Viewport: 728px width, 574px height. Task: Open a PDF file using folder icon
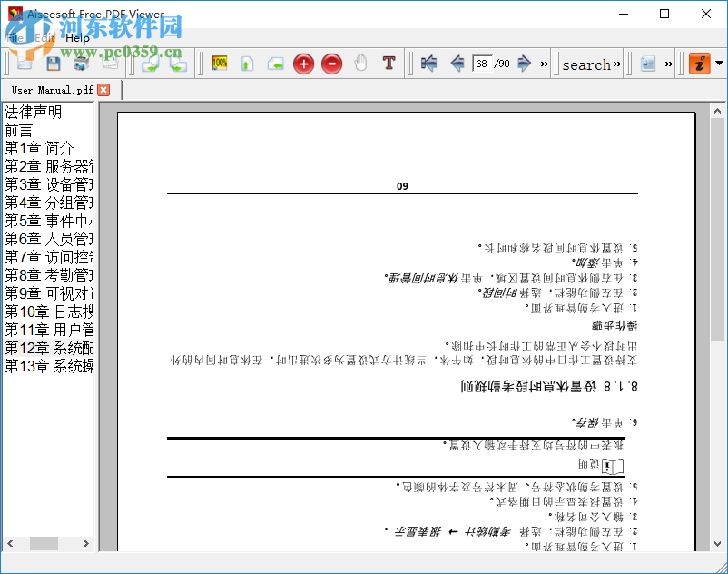coord(25,63)
